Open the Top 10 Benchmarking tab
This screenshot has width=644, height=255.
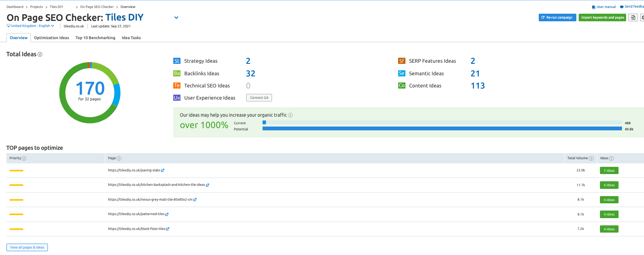pyautogui.click(x=95, y=38)
